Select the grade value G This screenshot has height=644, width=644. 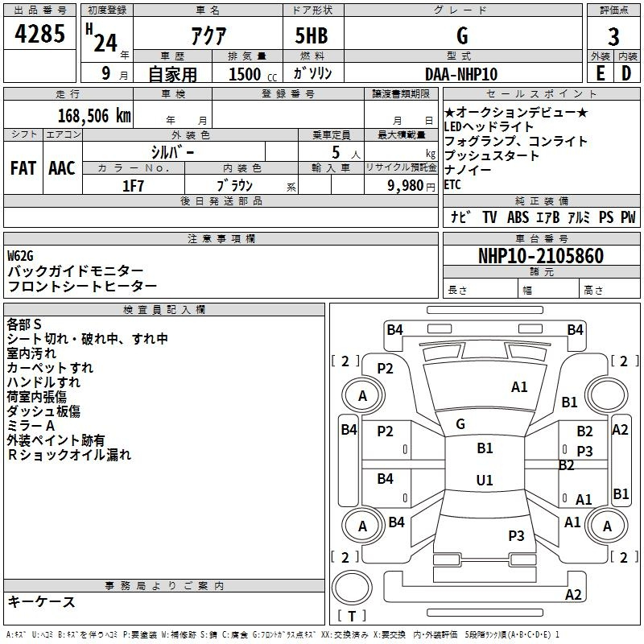[462, 35]
